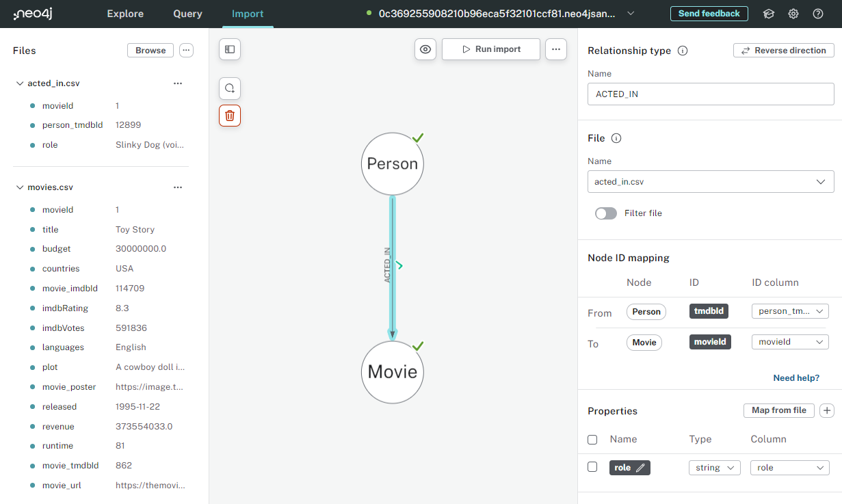Enable the Filter file toggle
Screen dimensions: 842x504
606,213
